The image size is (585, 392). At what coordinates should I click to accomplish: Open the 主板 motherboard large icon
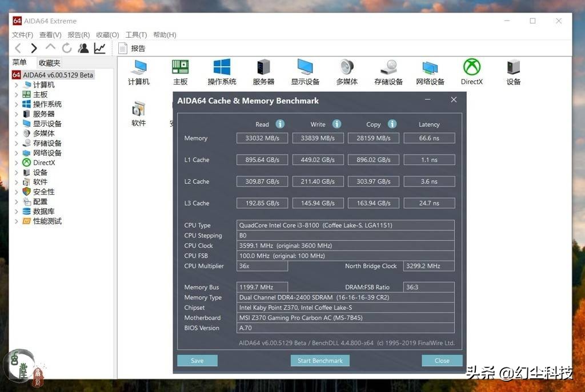coord(180,72)
